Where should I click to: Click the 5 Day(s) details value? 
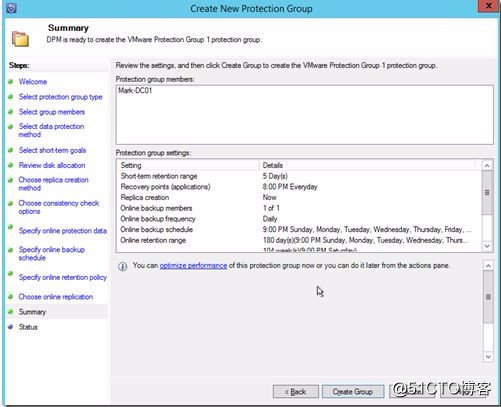point(275,176)
